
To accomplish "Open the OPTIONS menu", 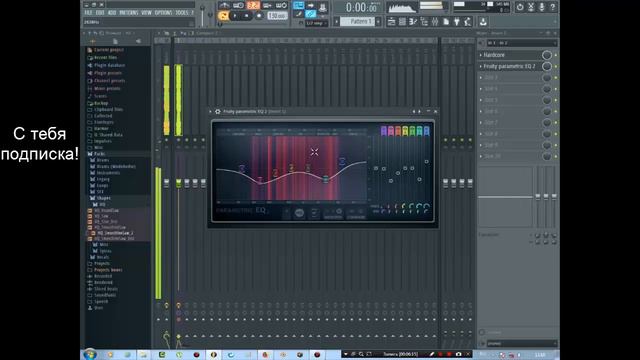I will pyautogui.click(x=163, y=13).
